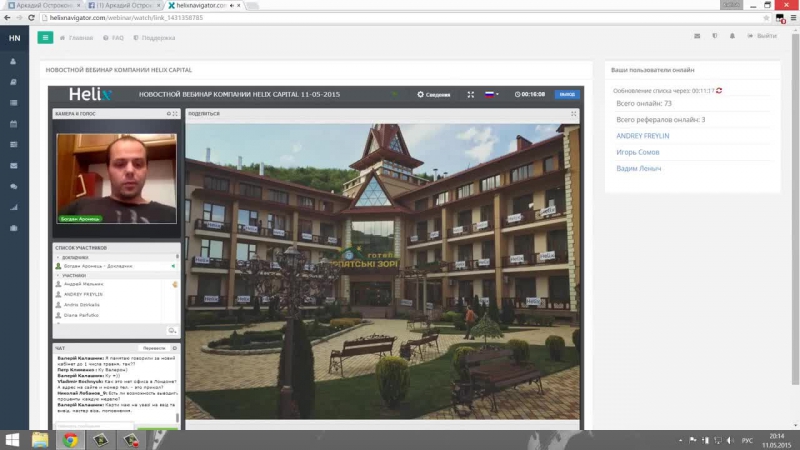Open Chrome menu hamburger icon
The image size is (800, 450).
point(793,18)
